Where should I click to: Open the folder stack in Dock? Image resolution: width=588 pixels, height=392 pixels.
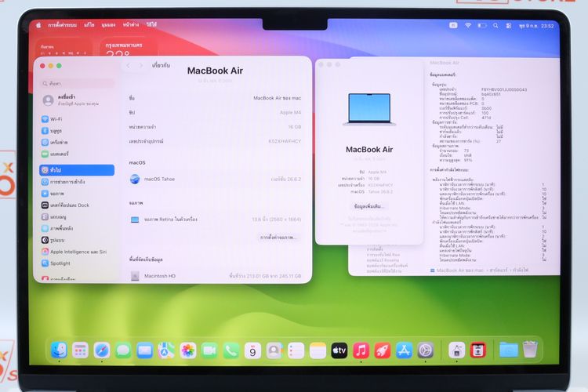point(509,350)
